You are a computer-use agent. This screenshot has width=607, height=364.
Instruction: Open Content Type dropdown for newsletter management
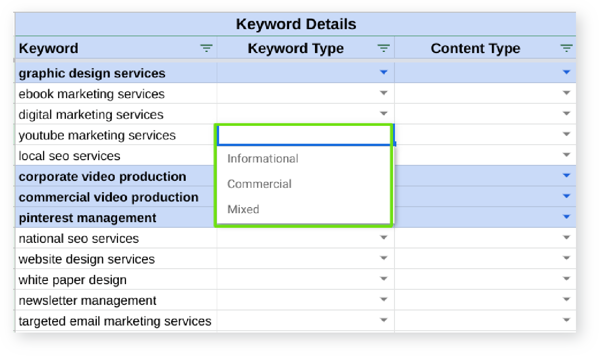click(x=566, y=300)
